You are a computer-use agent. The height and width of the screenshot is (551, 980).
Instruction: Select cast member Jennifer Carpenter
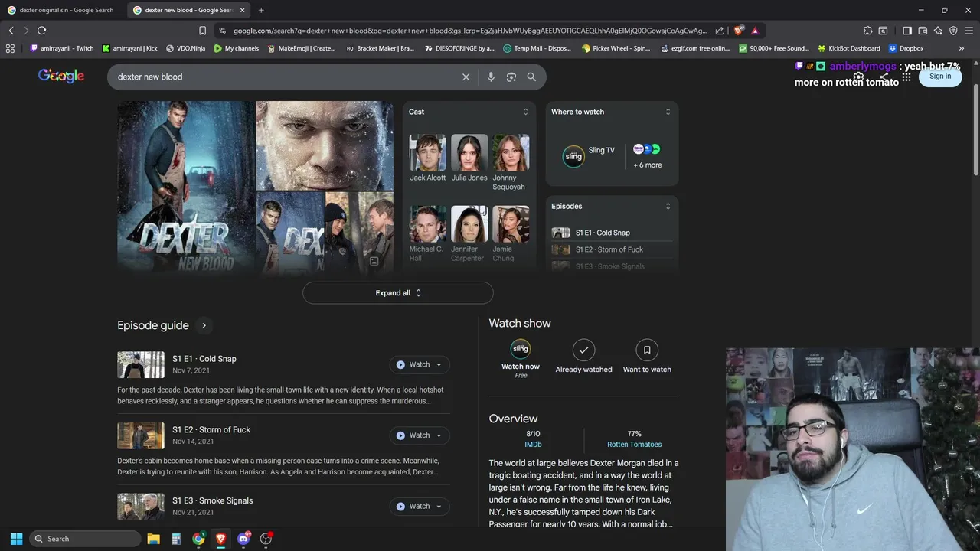pyautogui.click(x=468, y=234)
